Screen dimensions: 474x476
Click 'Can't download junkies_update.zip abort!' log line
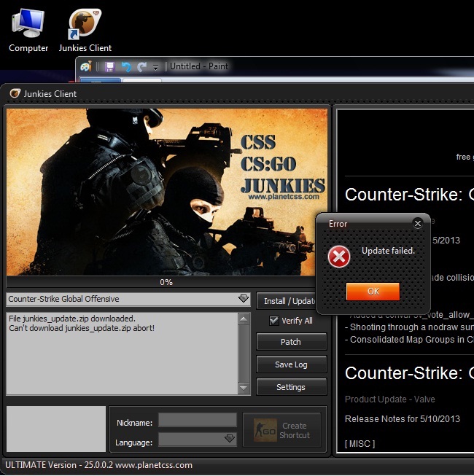(x=82, y=328)
